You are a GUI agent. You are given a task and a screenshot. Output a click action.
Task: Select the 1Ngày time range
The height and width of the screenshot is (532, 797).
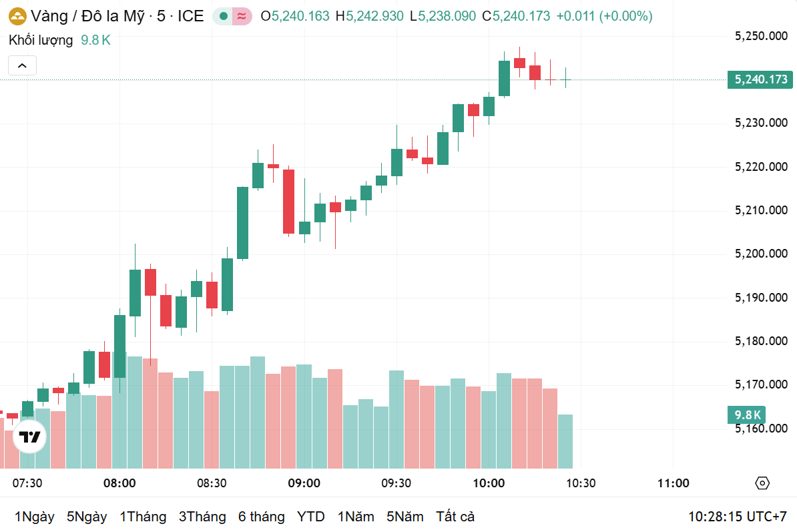pyautogui.click(x=35, y=517)
